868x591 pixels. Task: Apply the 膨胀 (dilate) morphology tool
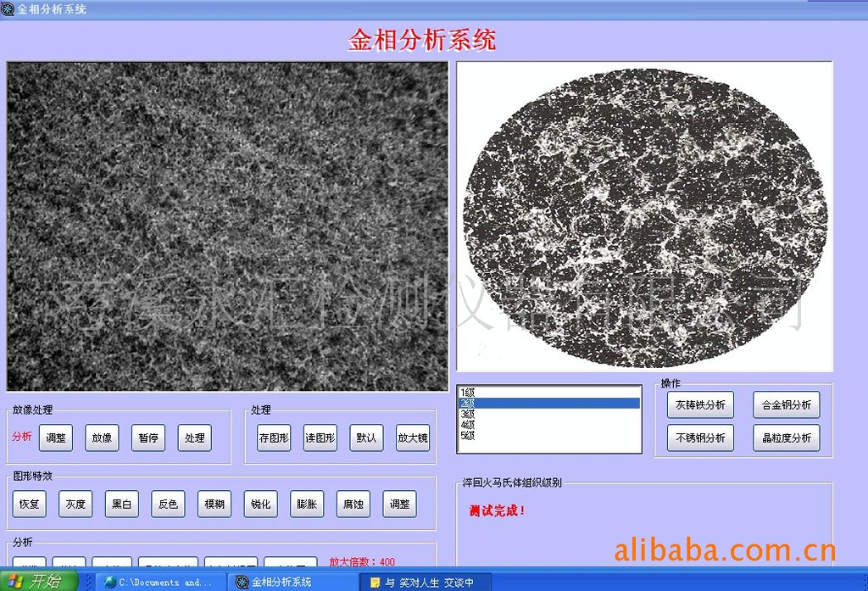pyautogui.click(x=306, y=504)
